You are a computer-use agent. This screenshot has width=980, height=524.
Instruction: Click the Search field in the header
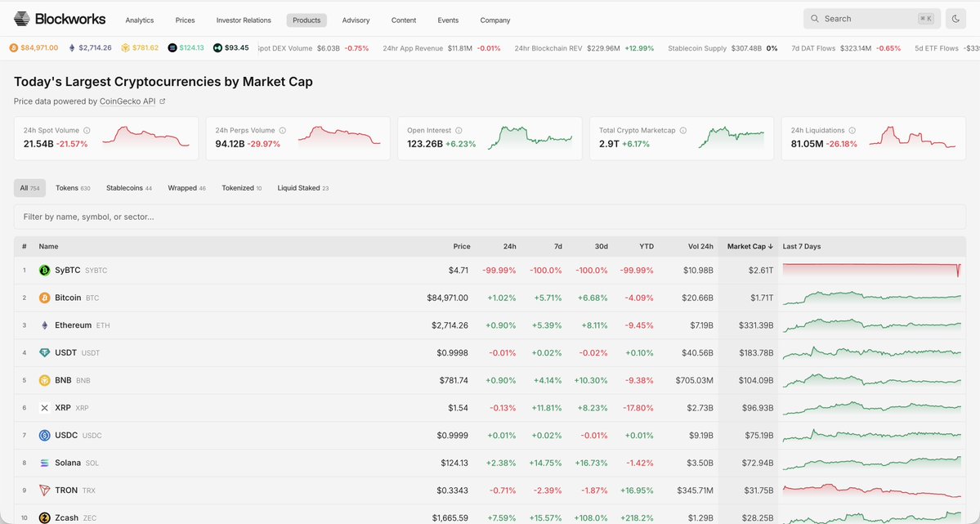(872, 19)
